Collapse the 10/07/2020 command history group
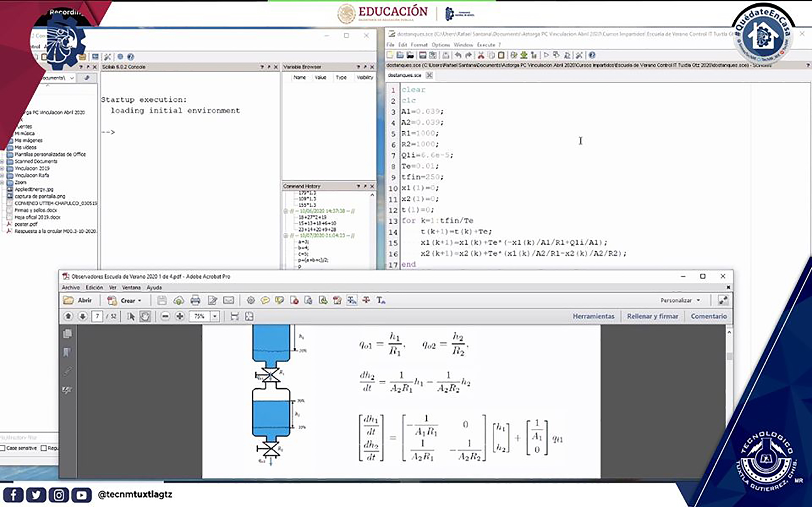Screen dimensions: 812x507 (285, 236)
